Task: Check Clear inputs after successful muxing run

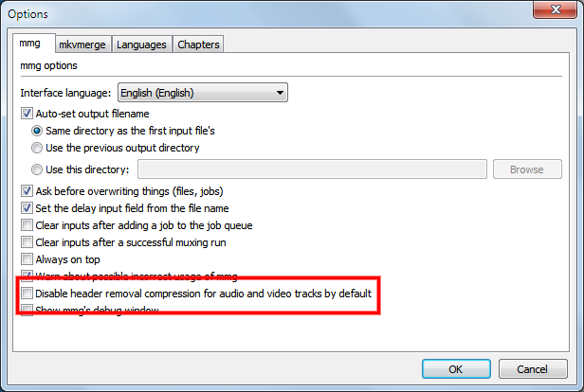Action: point(27,242)
